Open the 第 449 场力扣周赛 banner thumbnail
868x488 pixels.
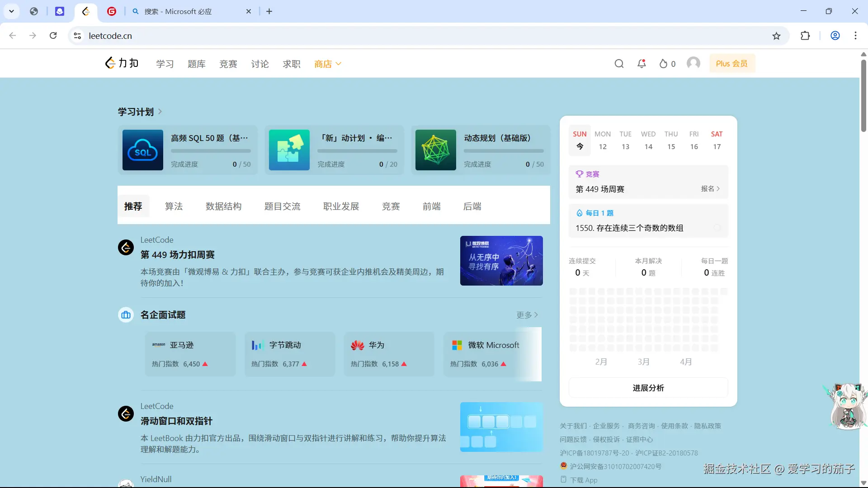coord(501,261)
